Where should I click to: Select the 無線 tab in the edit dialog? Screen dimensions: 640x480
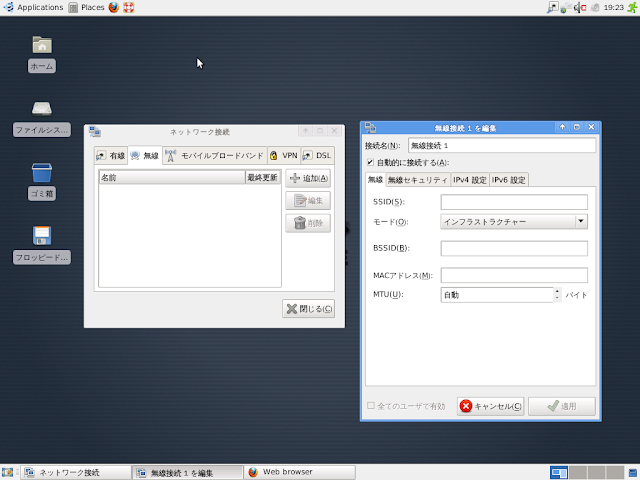pos(375,179)
